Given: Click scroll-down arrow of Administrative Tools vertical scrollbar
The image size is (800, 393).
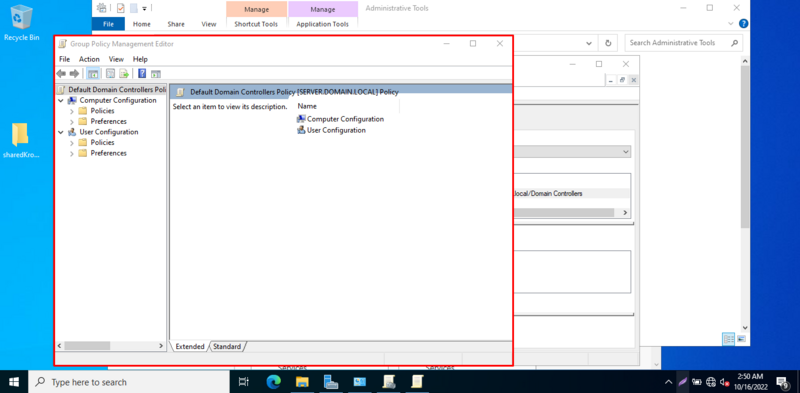Looking at the screenshot, I should (745, 327).
